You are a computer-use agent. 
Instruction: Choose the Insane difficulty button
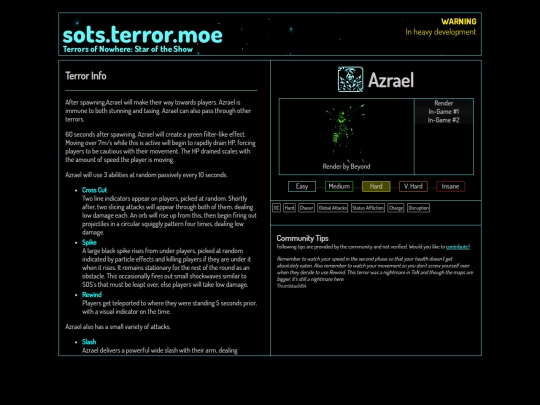pos(450,186)
